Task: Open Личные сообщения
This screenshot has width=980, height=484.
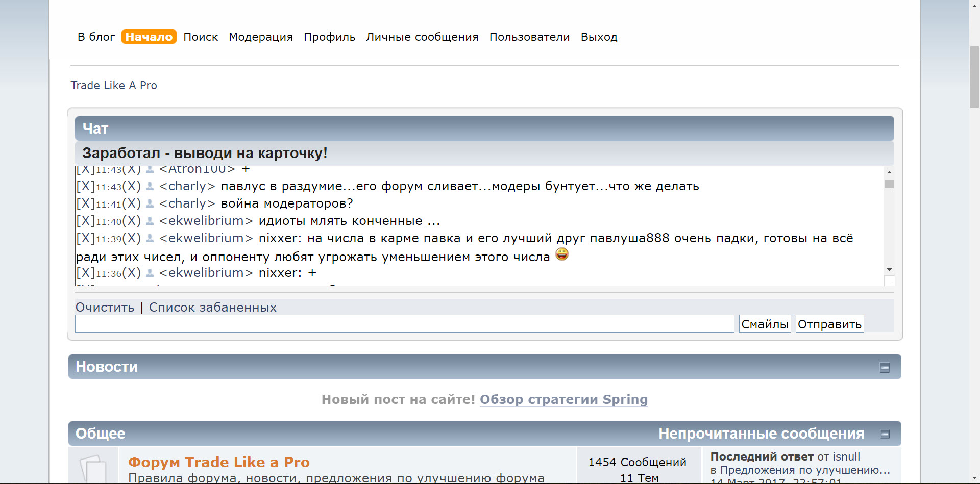Action: [x=422, y=37]
